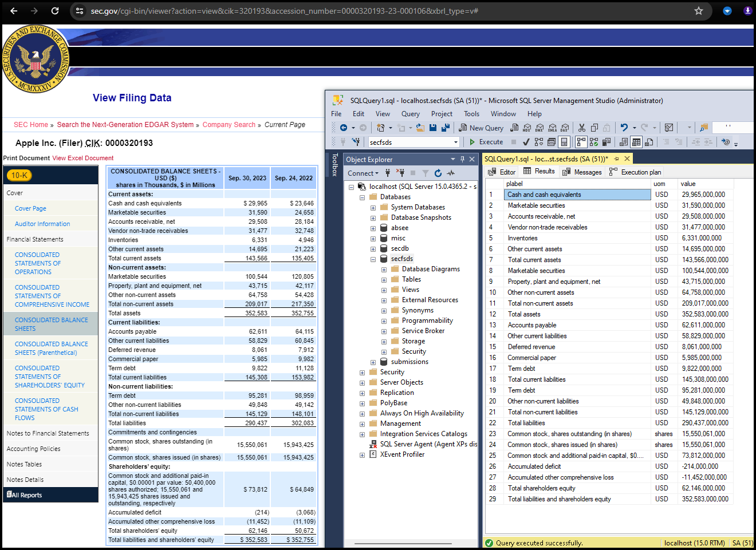
Task: Toggle IntelliSense Enabled button
Action: (564, 142)
